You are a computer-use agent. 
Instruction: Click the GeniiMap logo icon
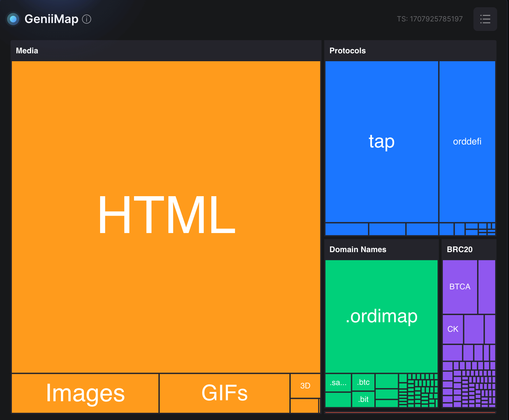(13, 19)
